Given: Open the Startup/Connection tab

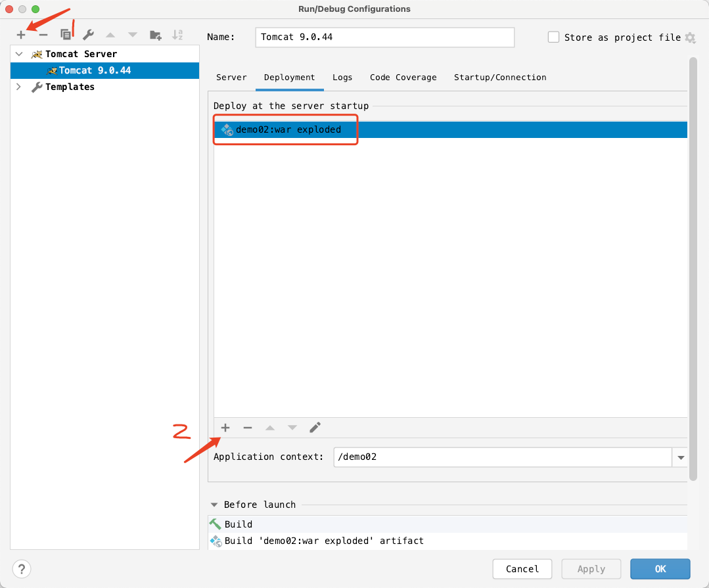Looking at the screenshot, I should [x=500, y=78].
